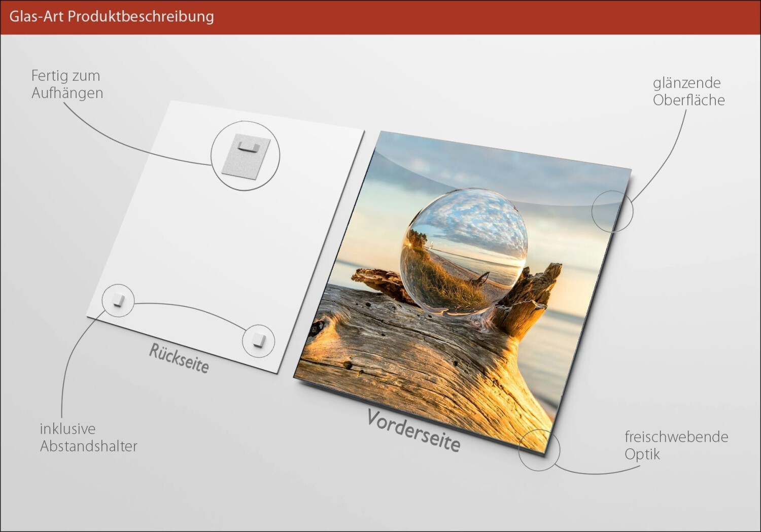Click the 'inklusive Abstandshalter' label

88,437
